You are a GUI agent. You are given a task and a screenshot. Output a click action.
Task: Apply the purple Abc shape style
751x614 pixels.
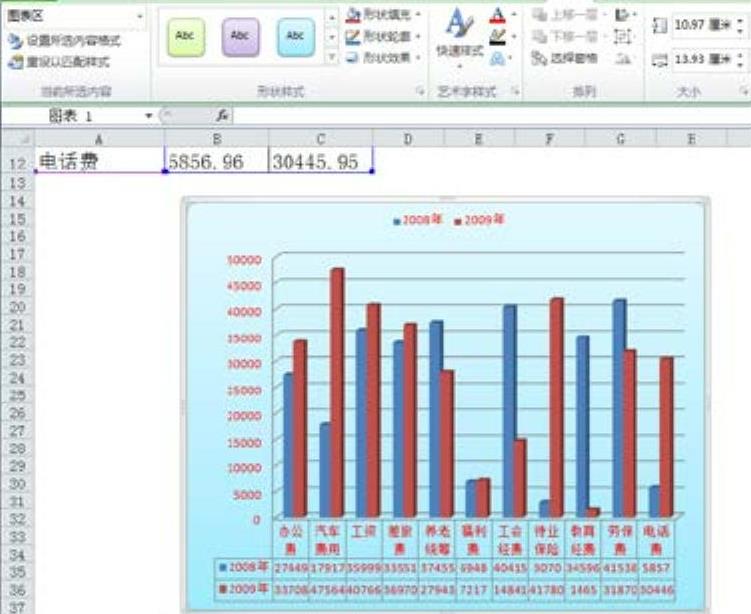tap(240, 36)
